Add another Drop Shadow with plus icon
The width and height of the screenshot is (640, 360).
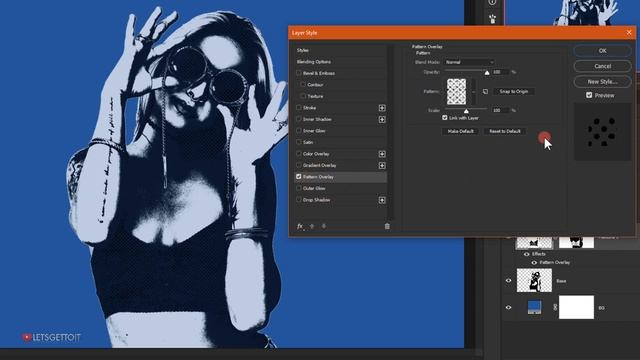click(x=382, y=200)
